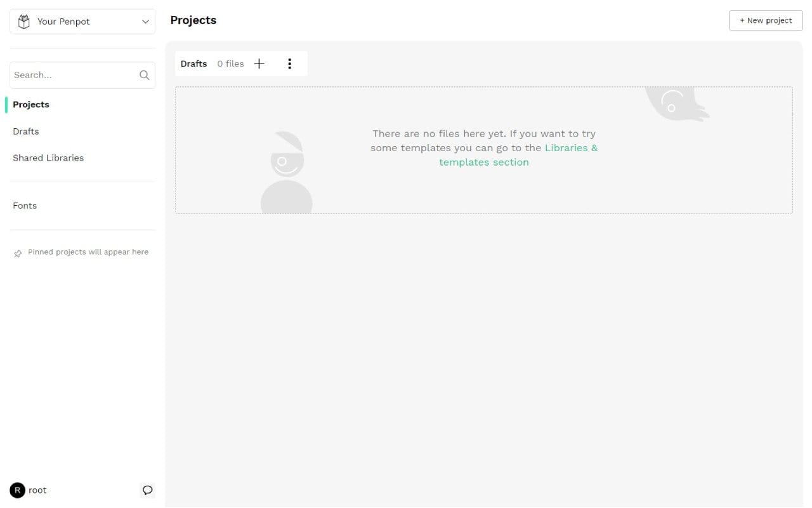812x508 pixels.
Task: Click the New project button
Action: [x=766, y=20]
